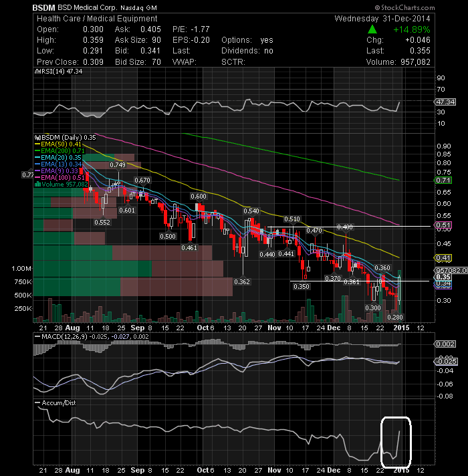Click the High value 0.359
The image size is (468, 476).
click(x=93, y=40)
